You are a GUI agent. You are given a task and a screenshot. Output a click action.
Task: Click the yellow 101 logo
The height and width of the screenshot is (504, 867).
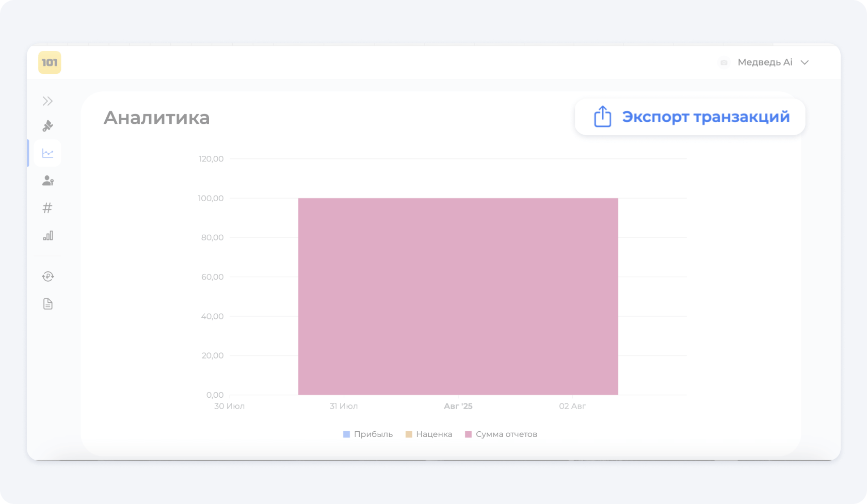point(50,62)
